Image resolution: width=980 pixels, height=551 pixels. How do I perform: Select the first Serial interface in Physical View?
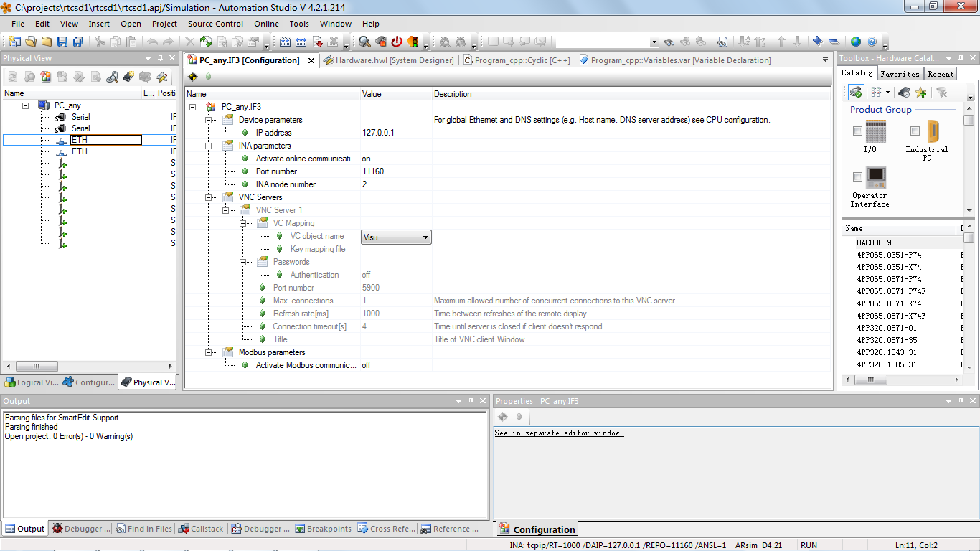(x=80, y=117)
